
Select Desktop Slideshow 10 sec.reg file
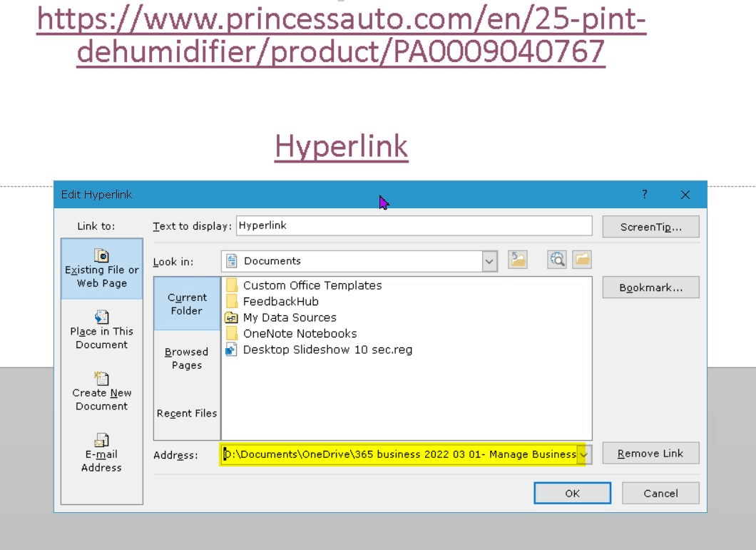coord(327,350)
